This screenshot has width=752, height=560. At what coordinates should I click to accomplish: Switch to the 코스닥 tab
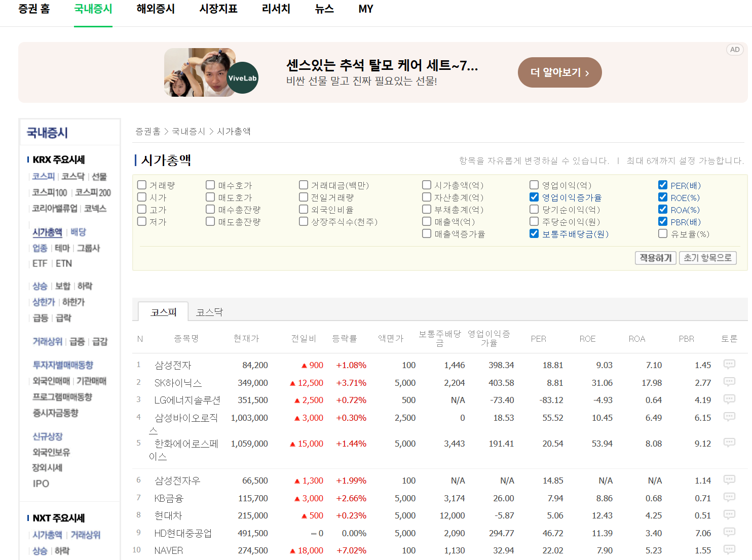210,312
